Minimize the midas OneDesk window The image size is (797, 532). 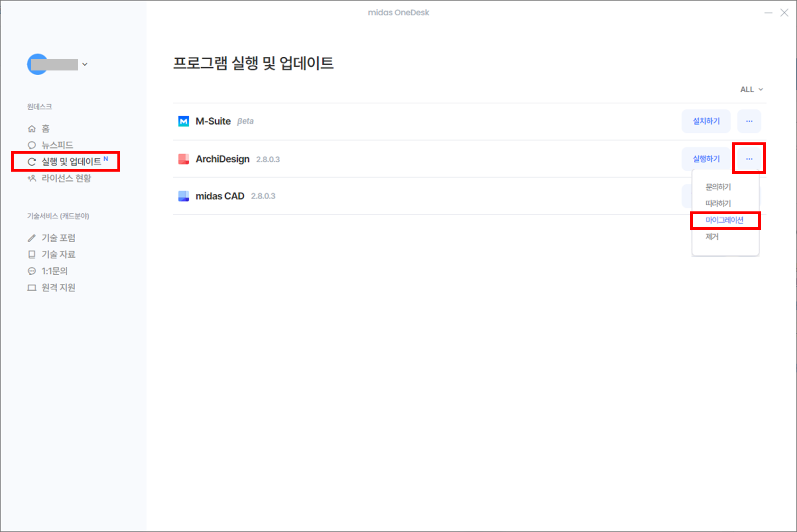point(769,13)
